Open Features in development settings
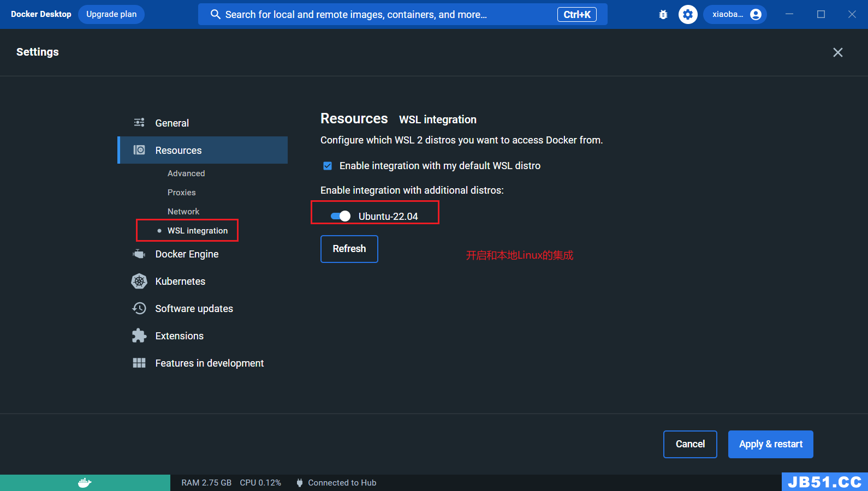The height and width of the screenshot is (491, 868). [x=203, y=363]
